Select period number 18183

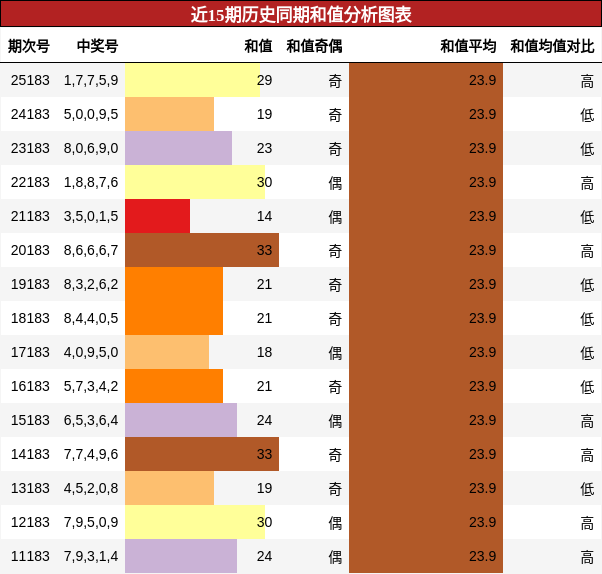(x=30, y=318)
